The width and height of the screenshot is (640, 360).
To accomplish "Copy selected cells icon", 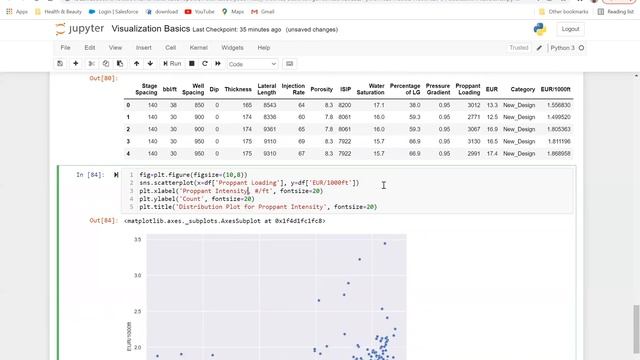I will [106, 64].
